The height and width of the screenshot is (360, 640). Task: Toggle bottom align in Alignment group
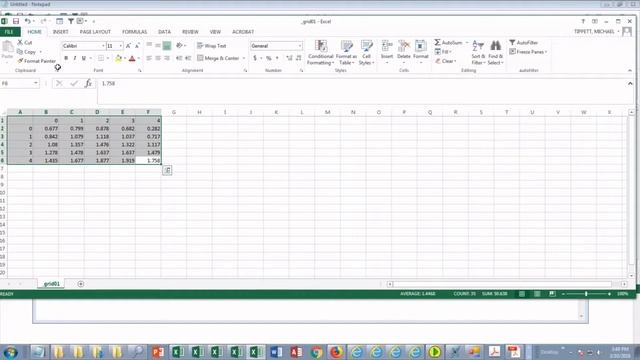167,46
